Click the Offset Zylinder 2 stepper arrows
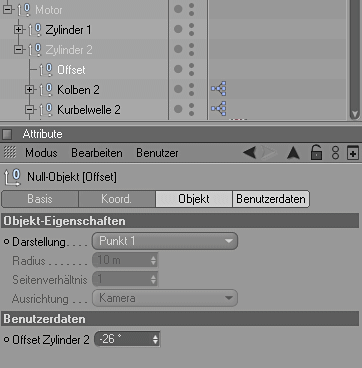 click(x=155, y=339)
